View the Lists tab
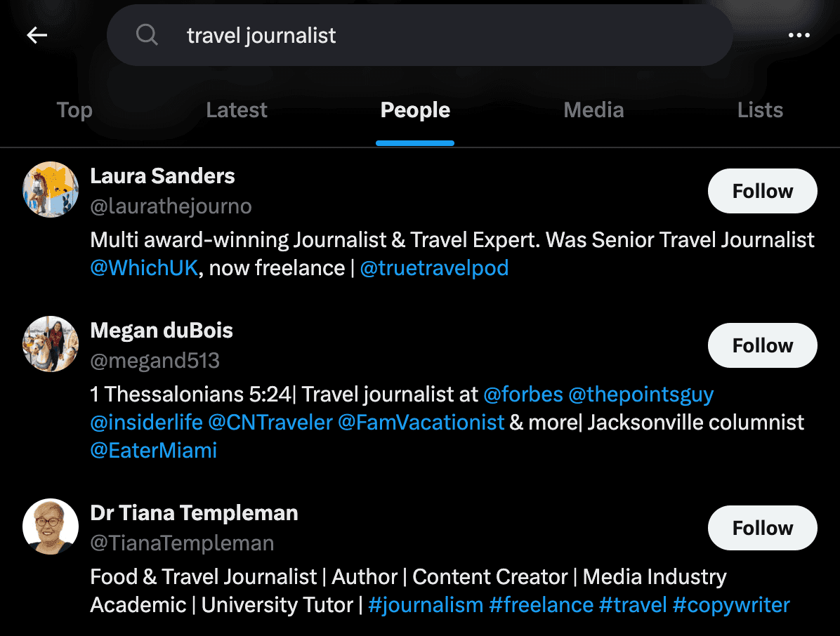The width and height of the screenshot is (840, 636). point(761,110)
